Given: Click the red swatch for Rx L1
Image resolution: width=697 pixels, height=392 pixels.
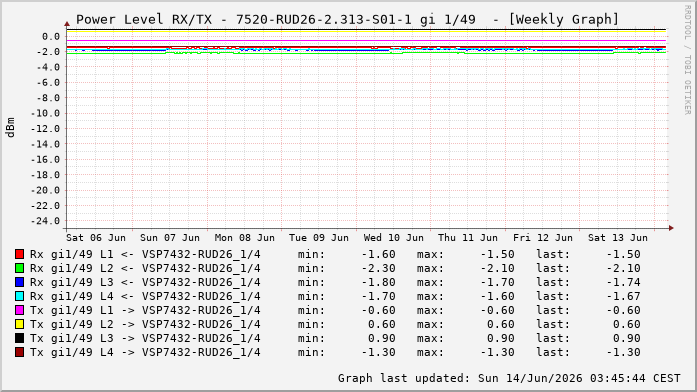Looking at the screenshot, I should coord(19,254).
